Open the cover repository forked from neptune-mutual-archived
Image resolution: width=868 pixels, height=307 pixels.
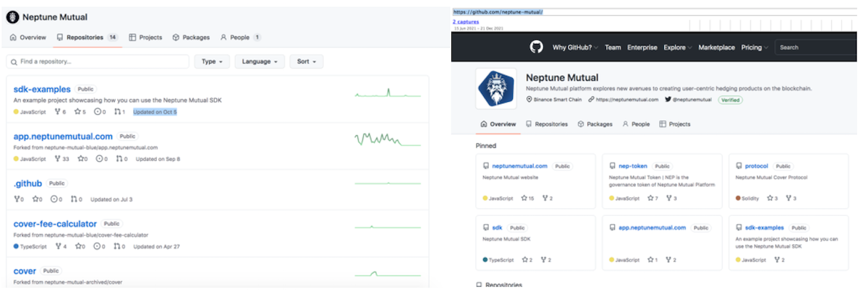click(25, 271)
